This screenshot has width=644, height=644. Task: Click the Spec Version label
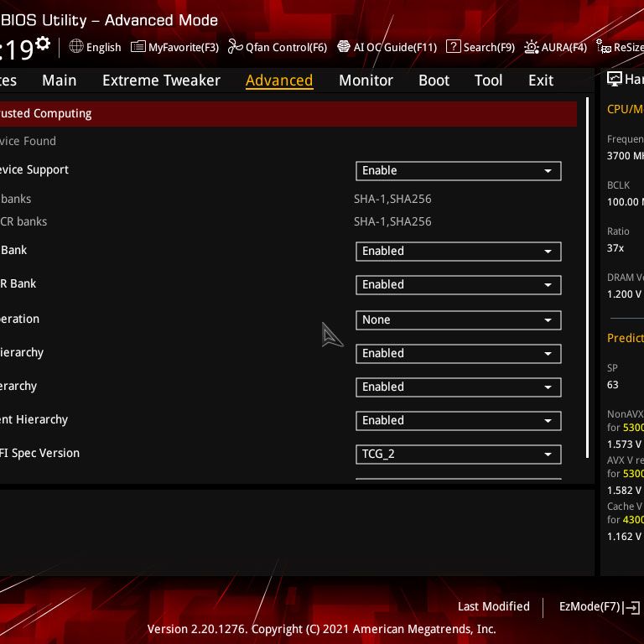(40, 454)
